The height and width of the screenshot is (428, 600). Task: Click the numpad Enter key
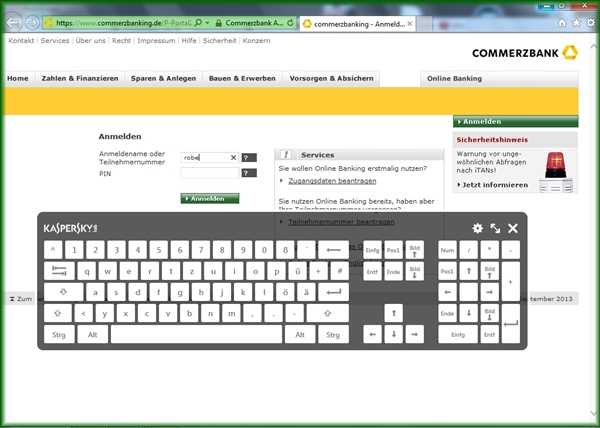[x=511, y=324]
